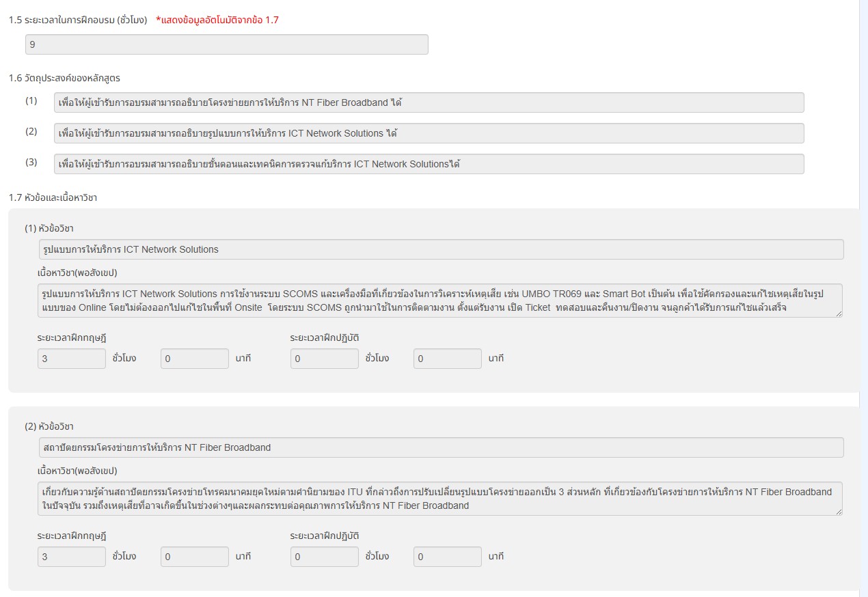Click topic (2) ITU content description textarea
Screen dimensions: 868x597
click(440, 499)
